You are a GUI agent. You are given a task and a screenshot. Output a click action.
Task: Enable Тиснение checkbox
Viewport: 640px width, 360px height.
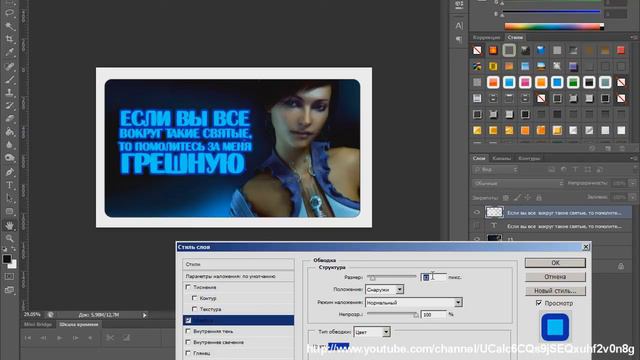188,287
